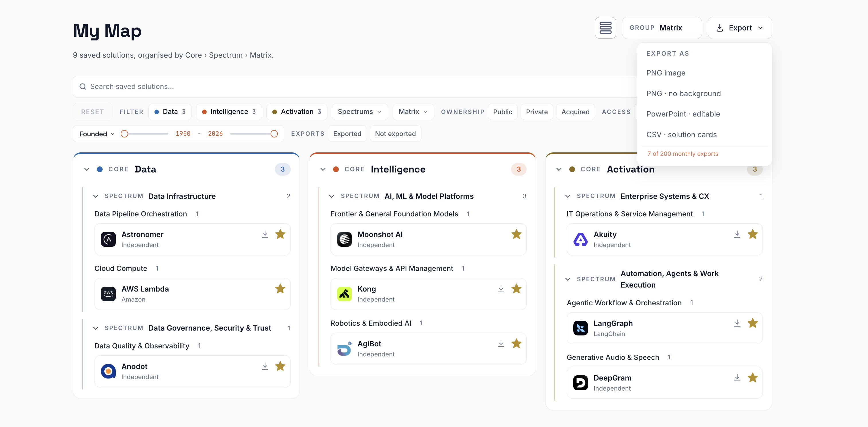Show only Not exported solutions
The image size is (868, 427).
click(x=395, y=133)
